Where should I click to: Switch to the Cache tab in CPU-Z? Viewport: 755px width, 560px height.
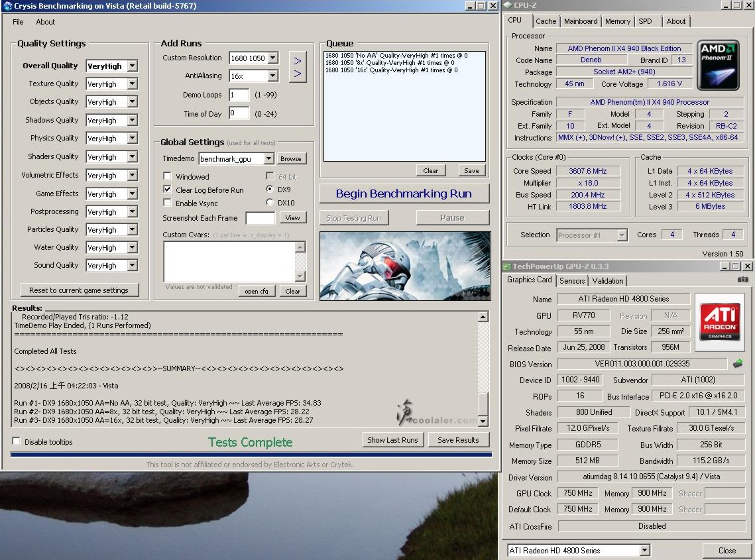click(x=546, y=21)
